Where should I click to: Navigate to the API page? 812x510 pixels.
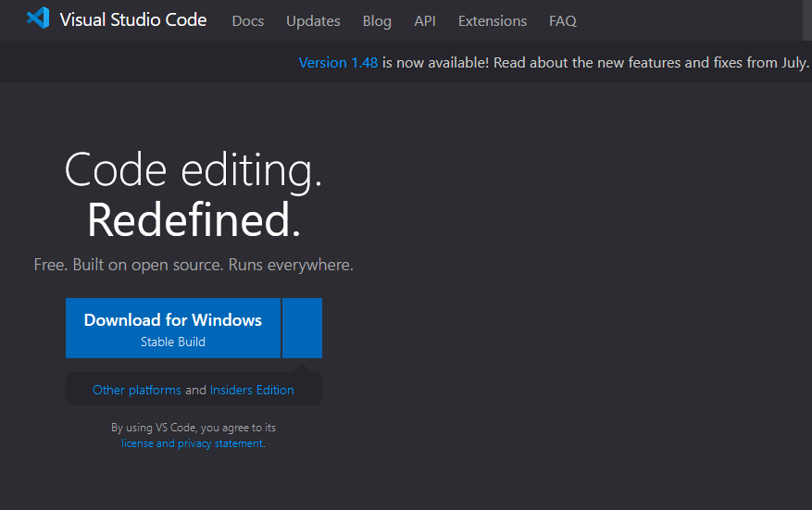(425, 20)
